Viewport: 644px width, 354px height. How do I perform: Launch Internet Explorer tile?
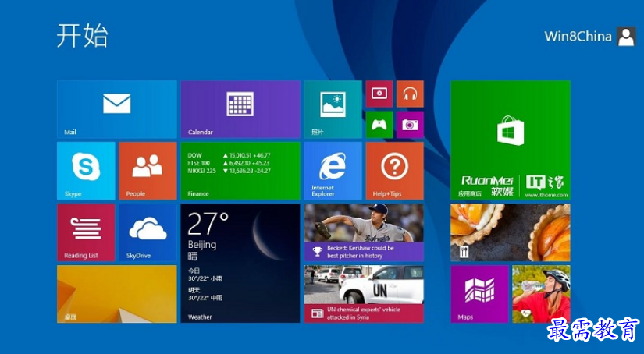[333, 171]
